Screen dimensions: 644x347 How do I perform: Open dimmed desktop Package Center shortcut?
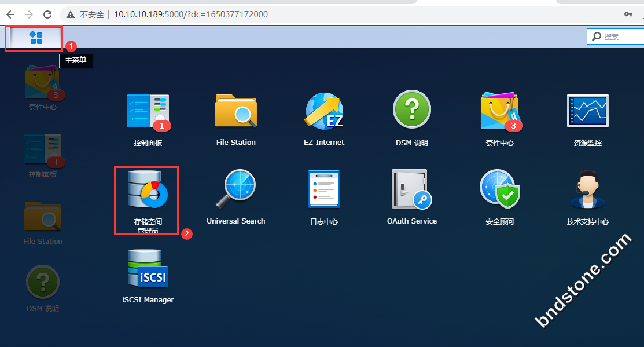pos(43,82)
